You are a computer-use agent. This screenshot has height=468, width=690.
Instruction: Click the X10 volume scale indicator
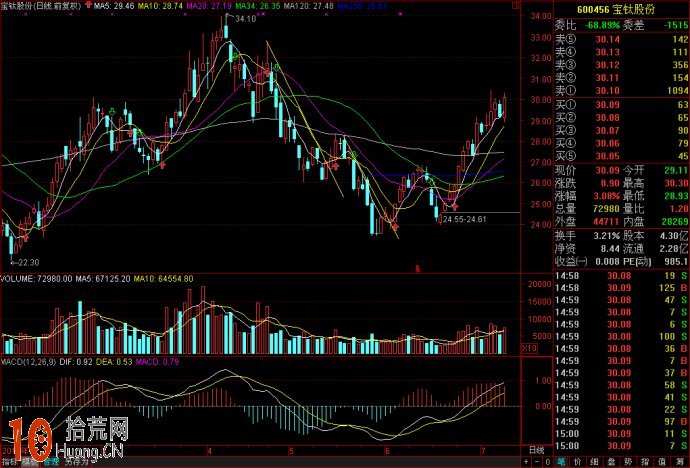[529, 348]
